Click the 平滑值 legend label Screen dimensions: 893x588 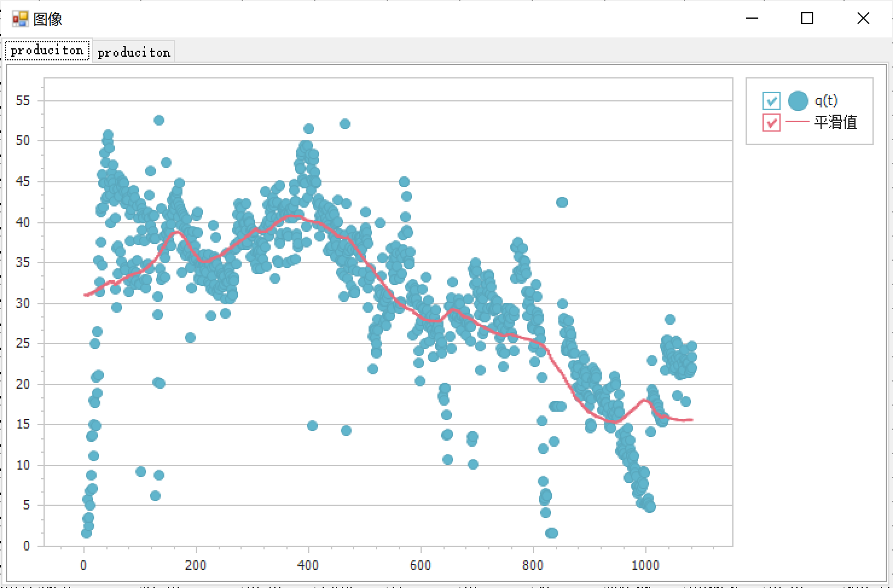coord(835,123)
